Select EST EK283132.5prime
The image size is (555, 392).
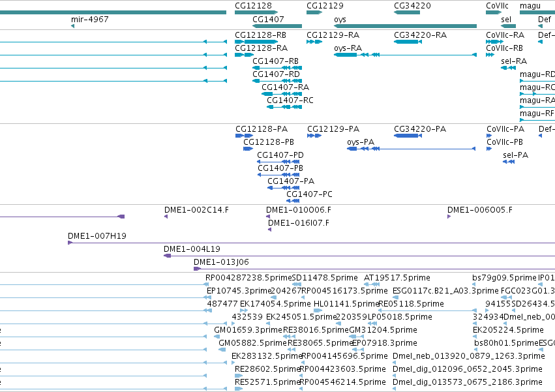pos(233,363)
